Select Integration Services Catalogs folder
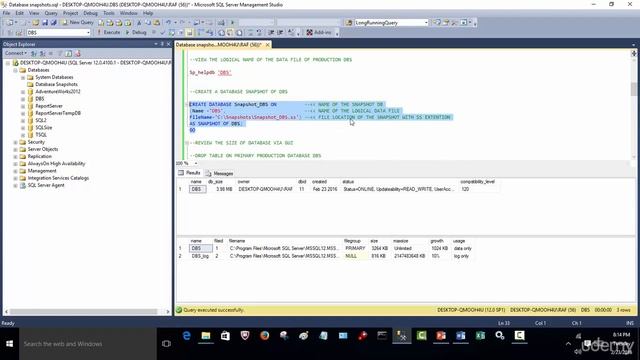Screen dimensions: 640x360 [x=58, y=178]
